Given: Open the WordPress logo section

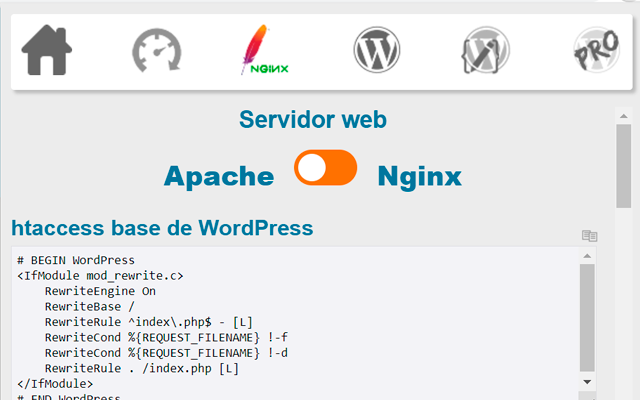Looking at the screenshot, I should pos(376,50).
